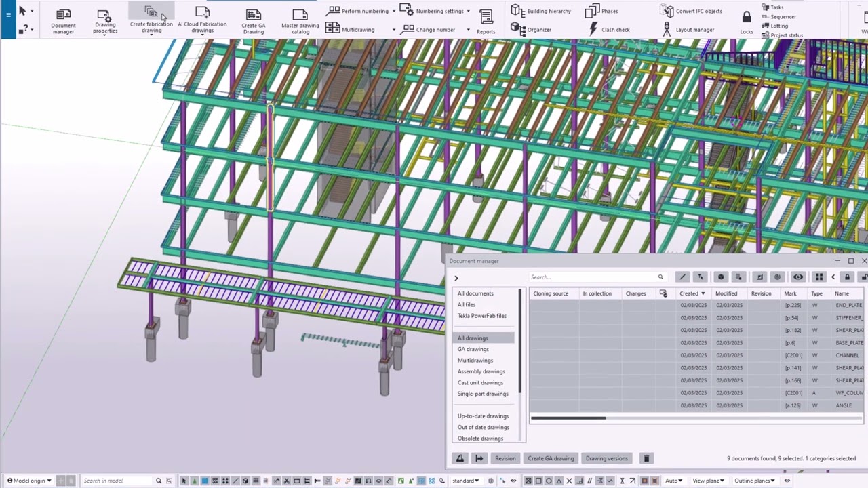Screen dimensions: 868x488
Task: Click the select-objects cursor icon in Document manager
Action: pyautogui.click(x=700, y=277)
